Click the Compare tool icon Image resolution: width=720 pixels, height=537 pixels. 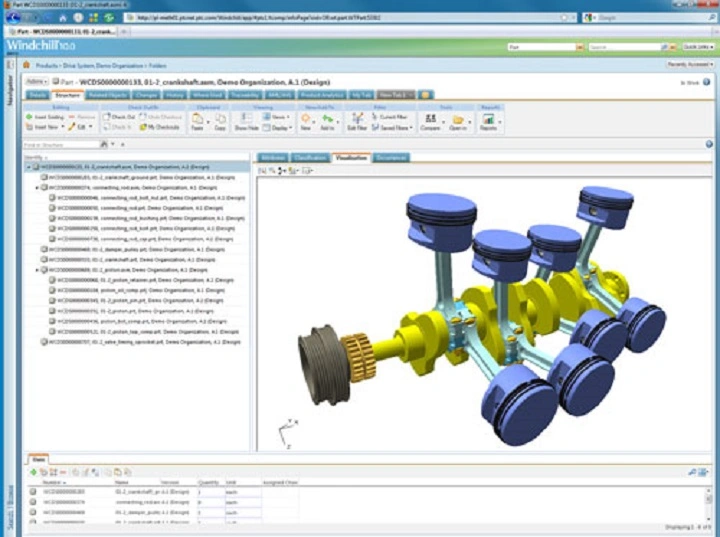[431, 122]
